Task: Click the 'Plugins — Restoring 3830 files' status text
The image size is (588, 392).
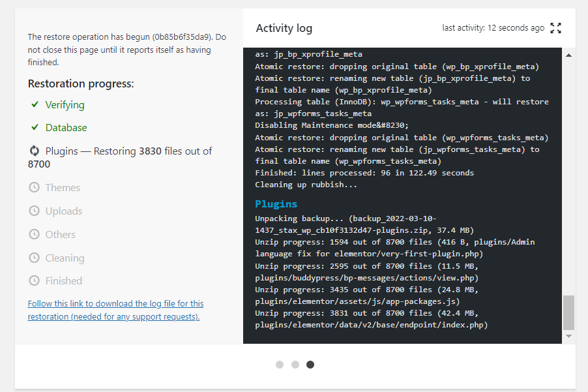Action: (120, 158)
